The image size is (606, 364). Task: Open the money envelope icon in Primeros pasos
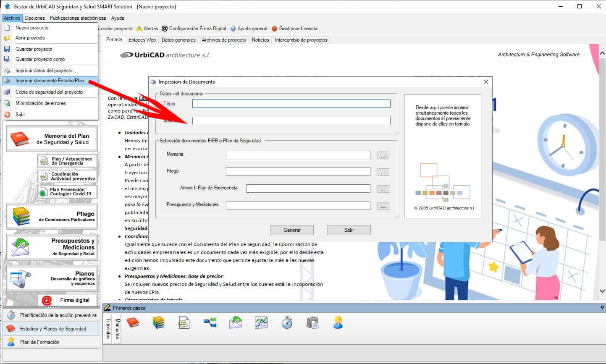coord(236,322)
